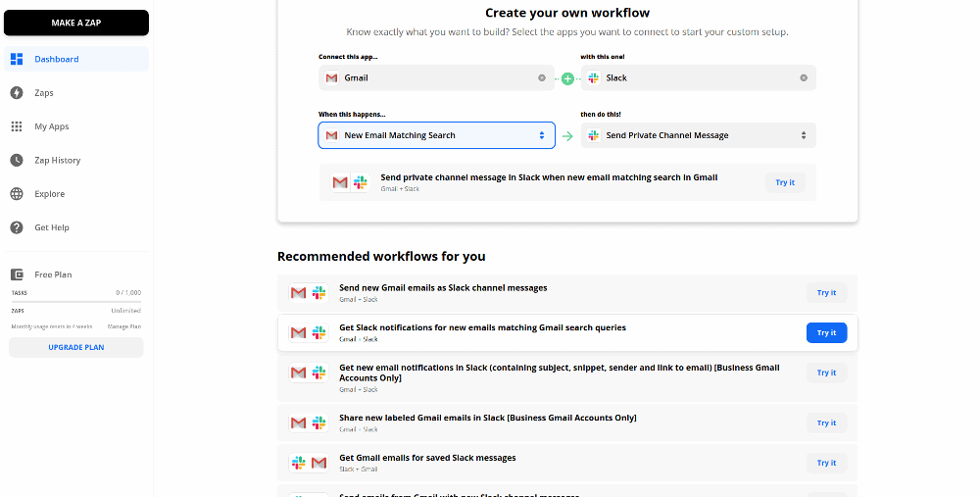The image size is (980, 497).
Task: Open the Gmail app input field
Action: [x=436, y=78]
